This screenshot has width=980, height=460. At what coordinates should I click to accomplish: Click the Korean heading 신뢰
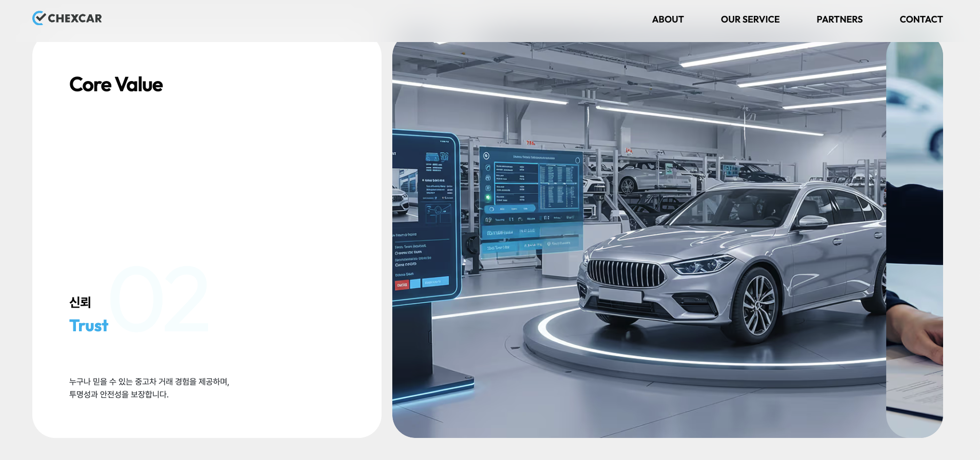(x=80, y=302)
